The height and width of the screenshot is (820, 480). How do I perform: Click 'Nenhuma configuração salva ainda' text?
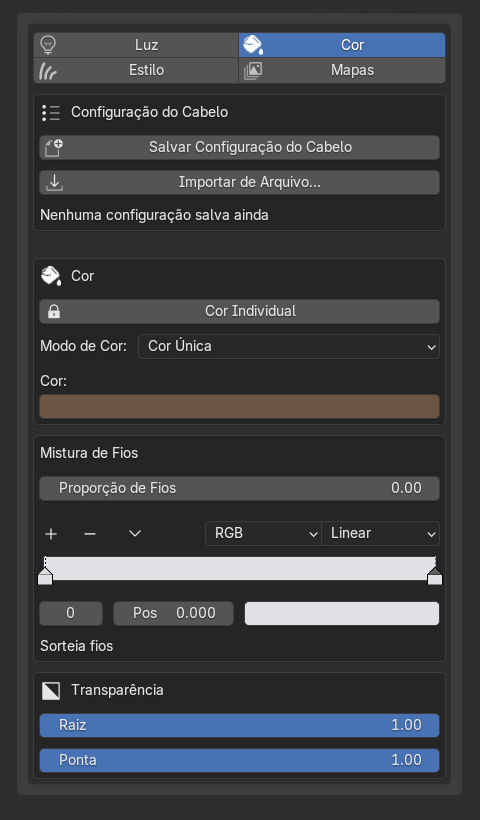point(154,215)
